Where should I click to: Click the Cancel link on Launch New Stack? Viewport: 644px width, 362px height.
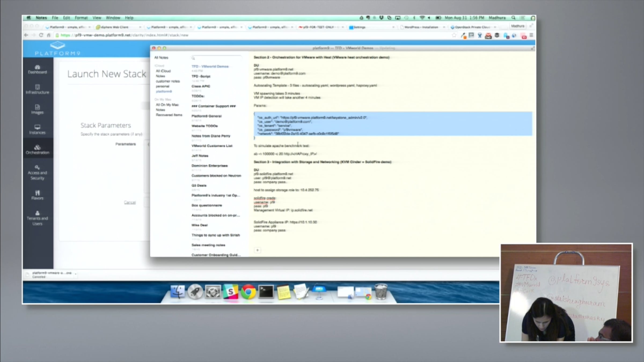point(130,202)
